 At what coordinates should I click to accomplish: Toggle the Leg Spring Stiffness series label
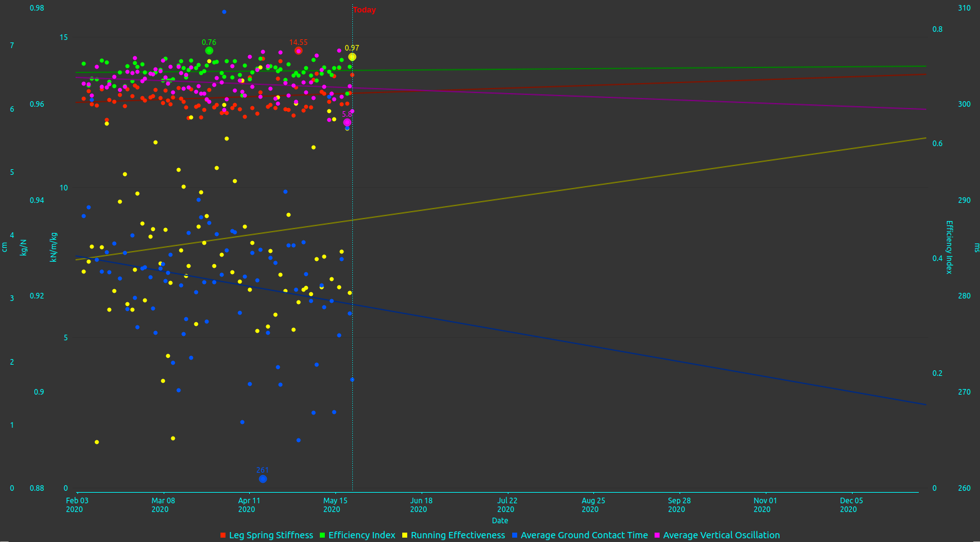(x=271, y=535)
